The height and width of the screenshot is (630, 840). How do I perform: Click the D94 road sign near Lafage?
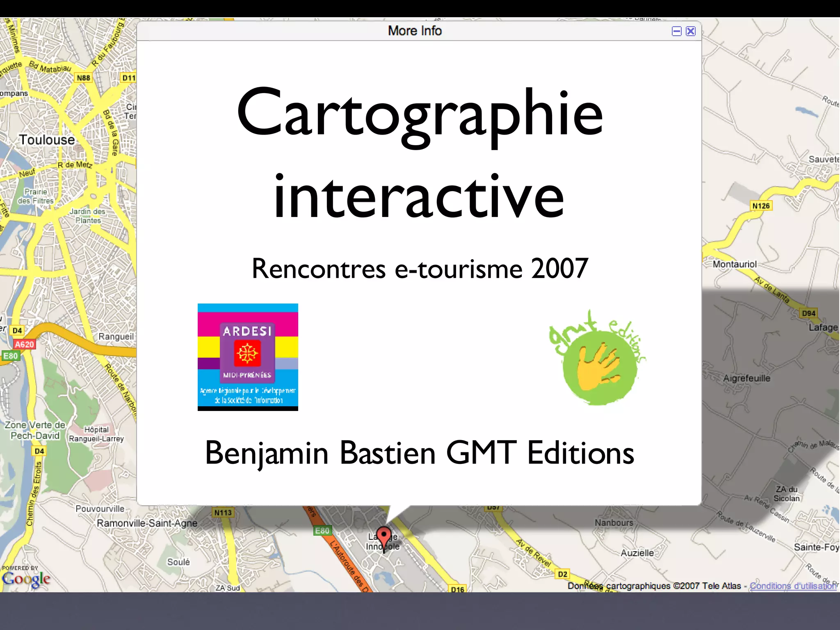coord(808,313)
